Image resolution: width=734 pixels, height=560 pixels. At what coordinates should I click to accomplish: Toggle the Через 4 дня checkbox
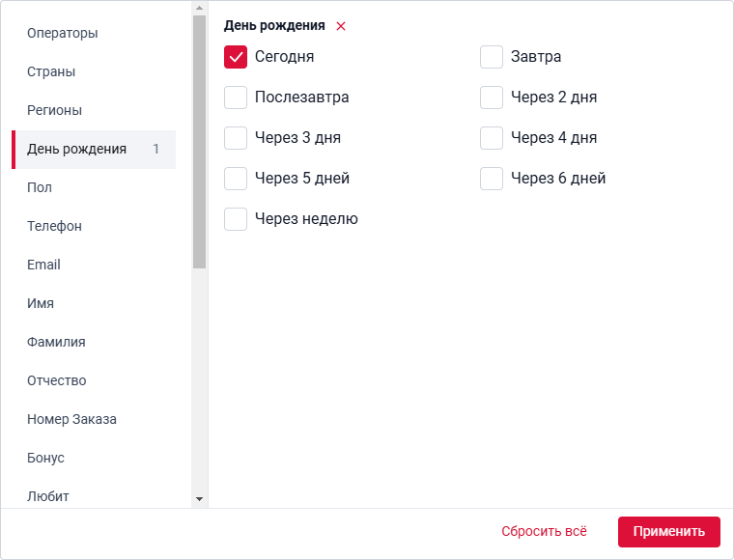coord(492,138)
